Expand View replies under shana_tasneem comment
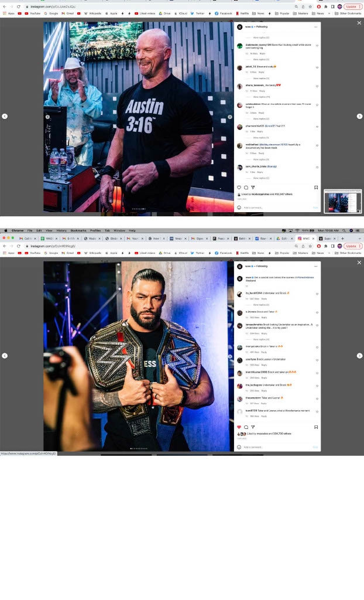364x600 pixels. [261, 97]
